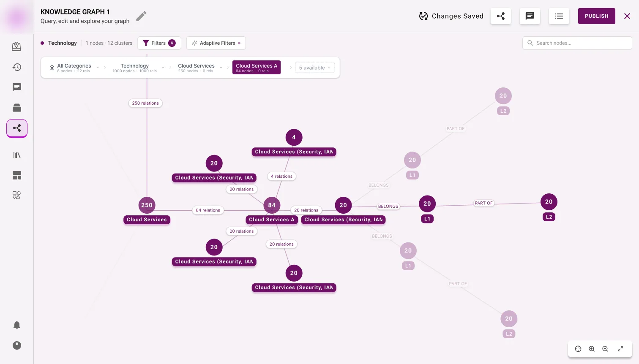Publish the knowledge graph
This screenshot has width=639, height=364.
(x=597, y=16)
